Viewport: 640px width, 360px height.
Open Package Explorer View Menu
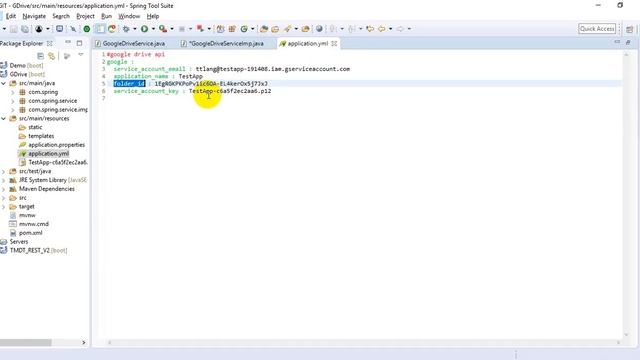tap(81, 55)
